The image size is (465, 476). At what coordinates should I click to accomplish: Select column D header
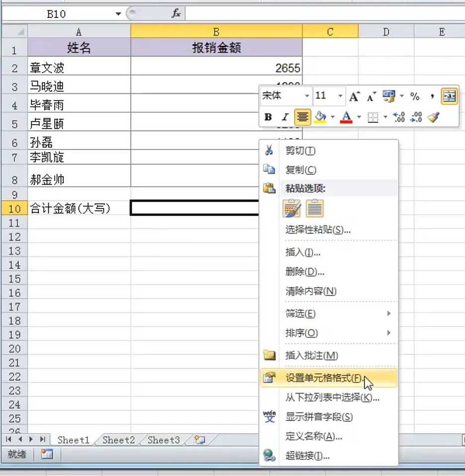click(386, 32)
